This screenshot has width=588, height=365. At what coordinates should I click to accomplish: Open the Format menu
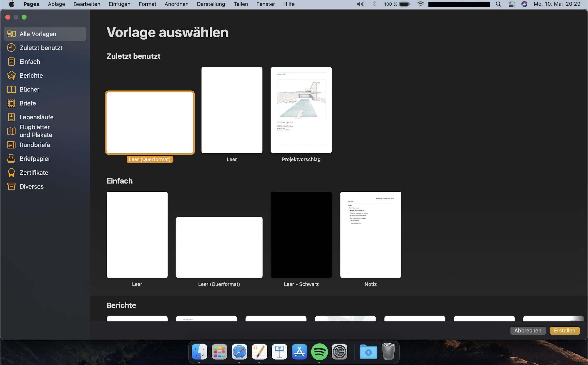147,4
